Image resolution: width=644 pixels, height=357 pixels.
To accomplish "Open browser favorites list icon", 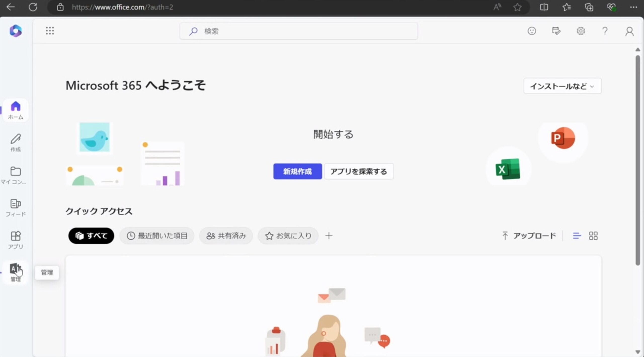I will coord(567,7).
